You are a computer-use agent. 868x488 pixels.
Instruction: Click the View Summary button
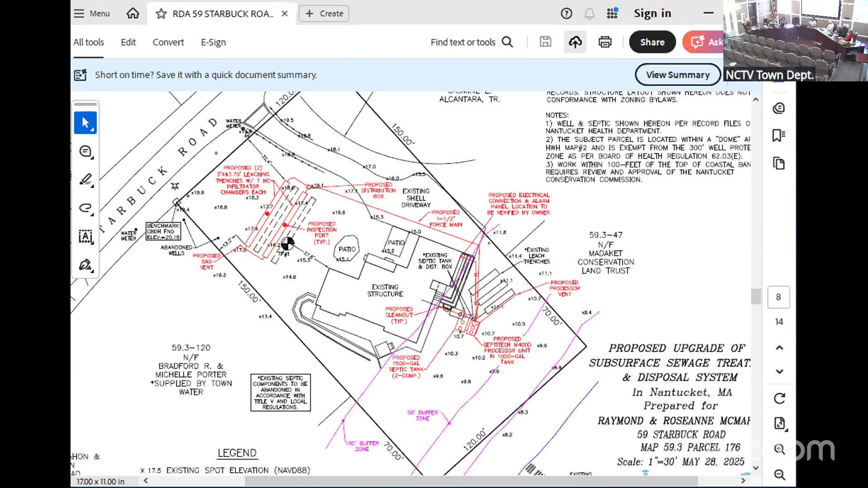point(677,75)
